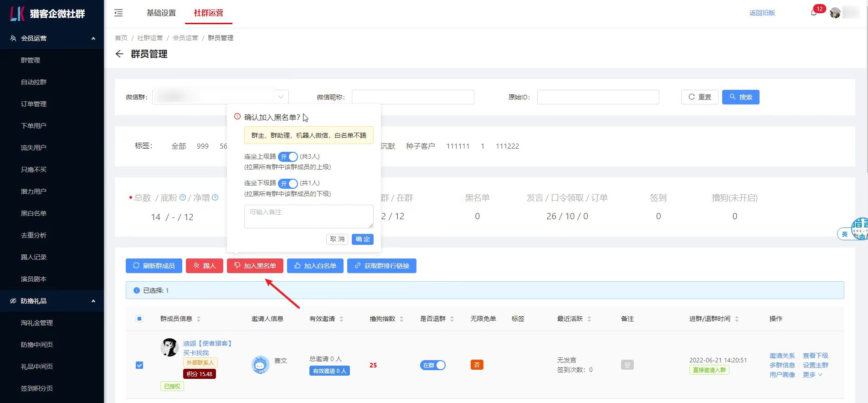Click the 可输入备注 remark text area
The image size is (868, 403).
(308, 217)
